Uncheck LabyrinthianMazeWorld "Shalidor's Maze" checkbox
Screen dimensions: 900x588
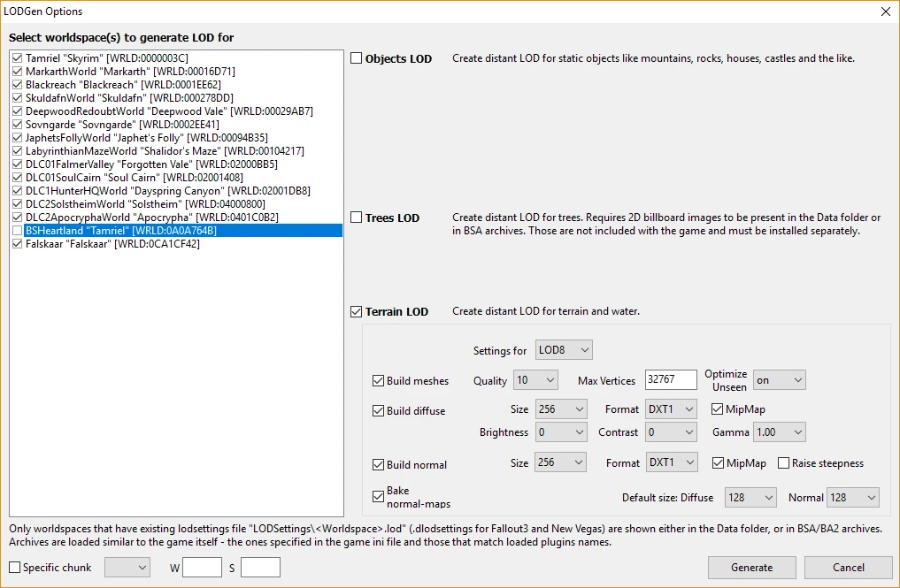pos(17,151)
